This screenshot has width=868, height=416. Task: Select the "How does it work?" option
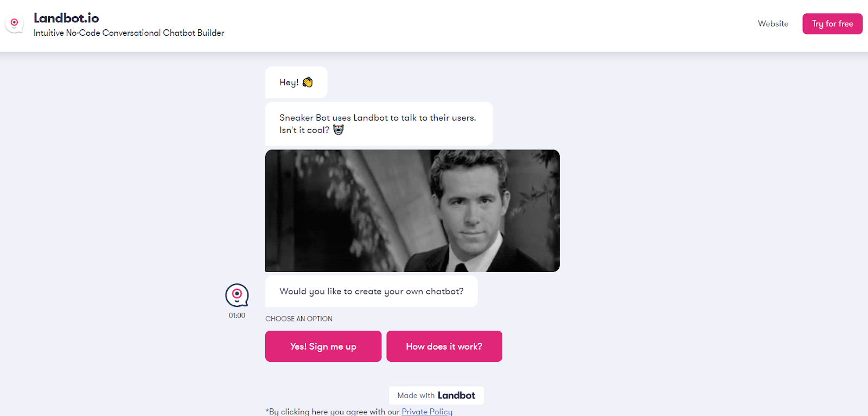444,346
